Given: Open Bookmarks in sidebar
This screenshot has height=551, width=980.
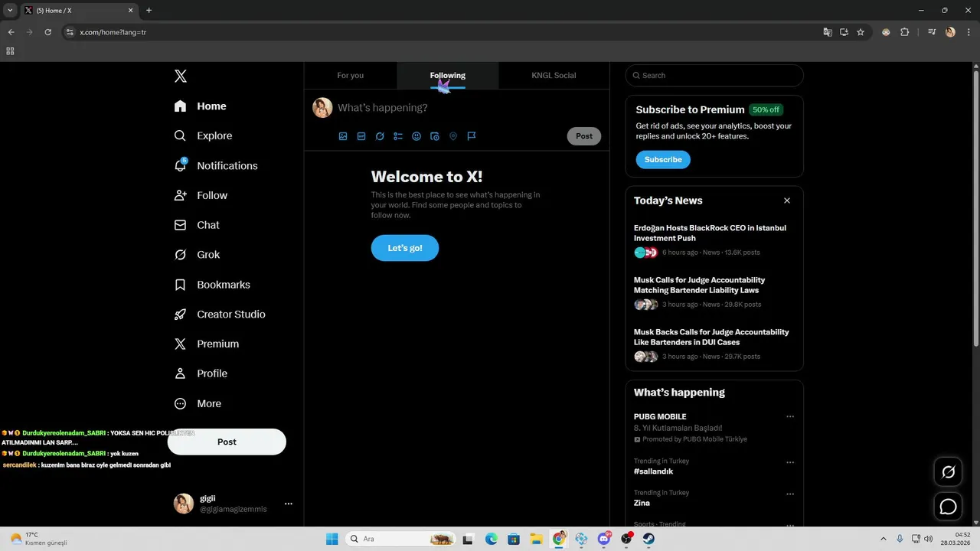Looking at the screenshot, I should click(212, 285).
